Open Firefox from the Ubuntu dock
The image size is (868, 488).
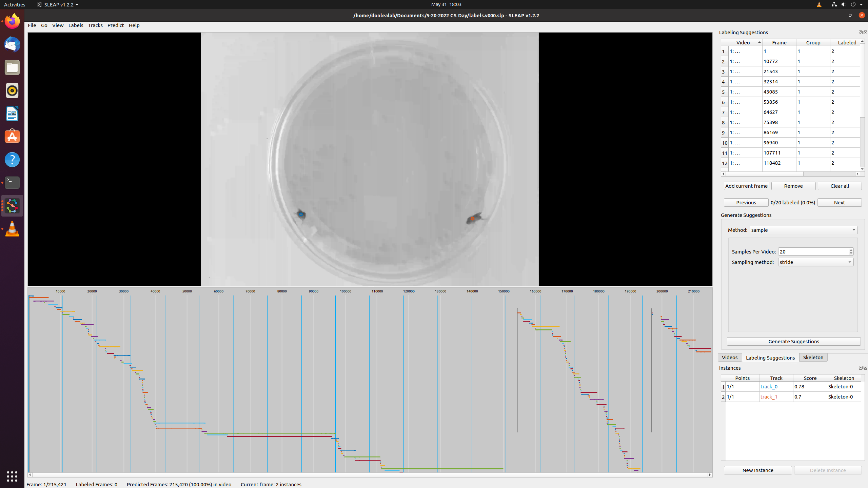[12, 21]
